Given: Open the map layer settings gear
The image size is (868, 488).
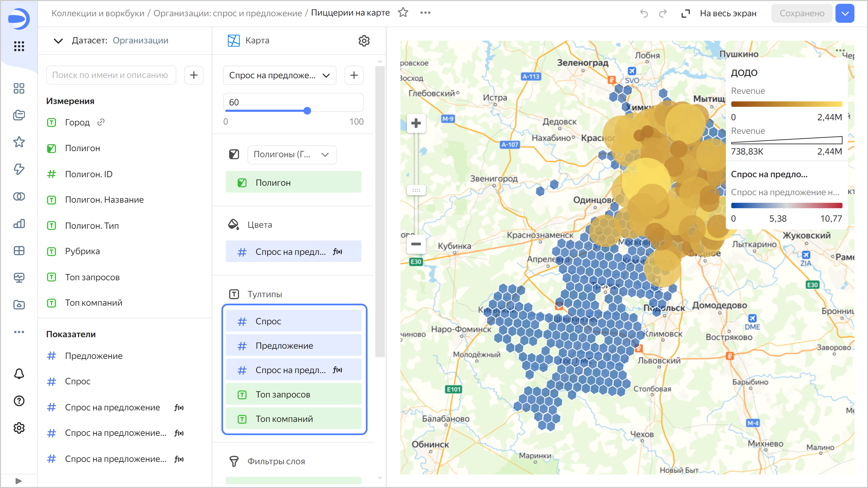Looking at the screenshot, I should point(364,41).
